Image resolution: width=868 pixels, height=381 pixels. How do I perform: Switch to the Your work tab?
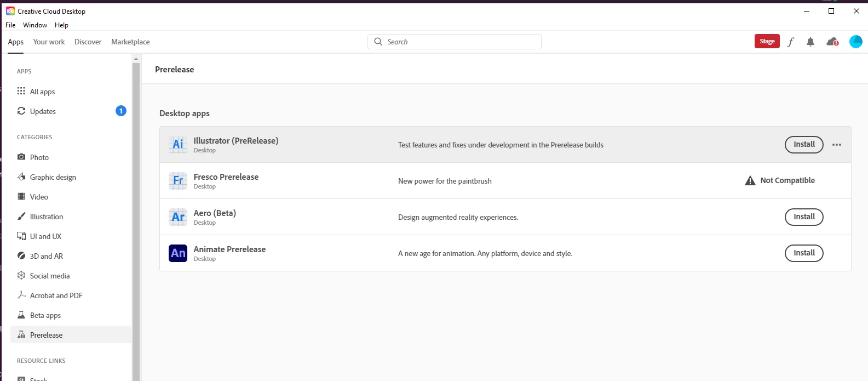49,42
